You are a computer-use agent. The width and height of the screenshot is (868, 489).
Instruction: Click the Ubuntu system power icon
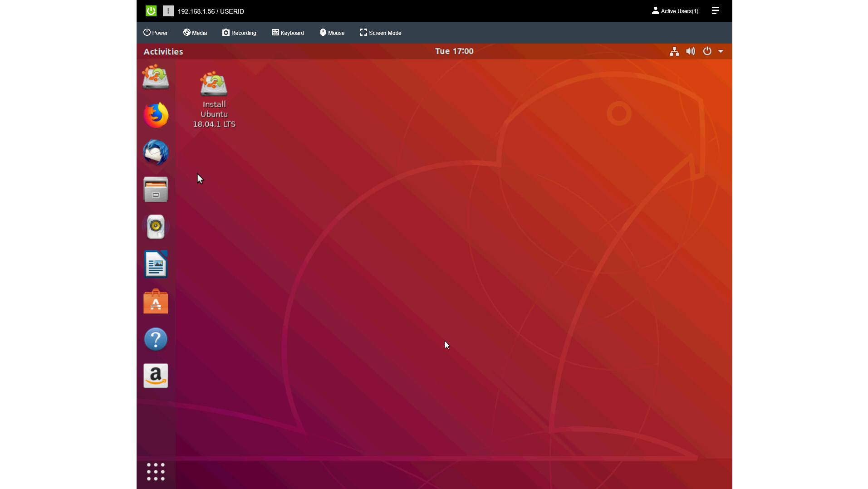(707, 51)
